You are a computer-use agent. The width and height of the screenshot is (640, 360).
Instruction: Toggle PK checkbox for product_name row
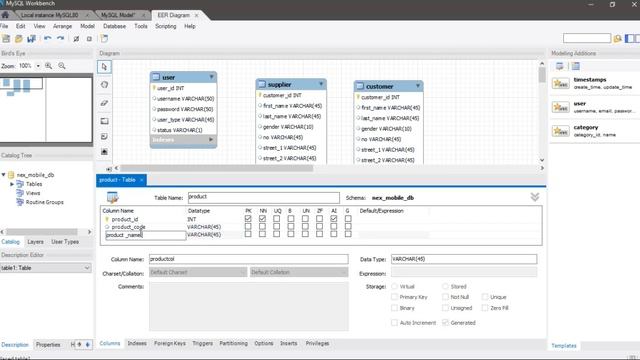(x=248, y=234)
